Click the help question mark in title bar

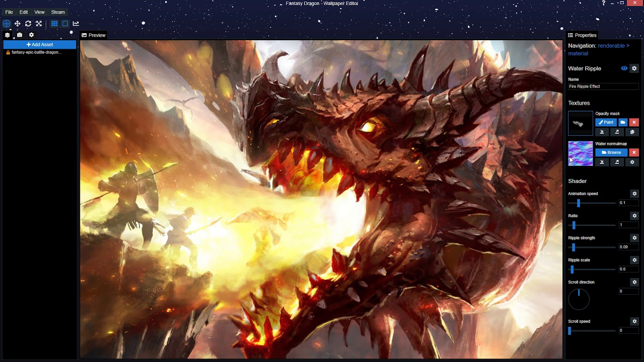point(603,3)
